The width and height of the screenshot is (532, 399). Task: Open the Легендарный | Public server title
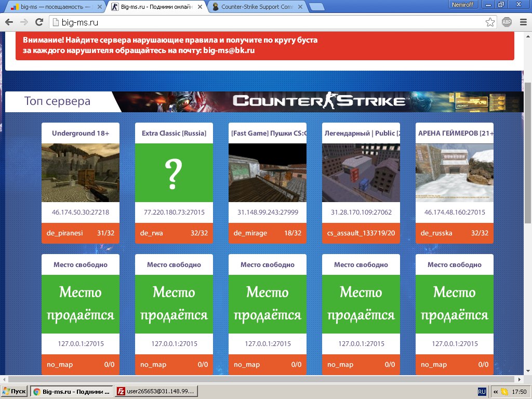coord(361,133)
